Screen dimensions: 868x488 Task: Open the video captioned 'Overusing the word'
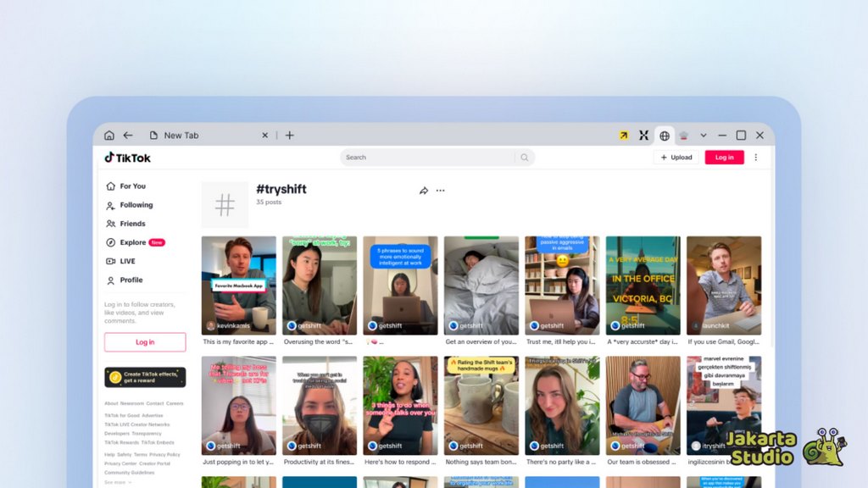(x=320, y=286)
